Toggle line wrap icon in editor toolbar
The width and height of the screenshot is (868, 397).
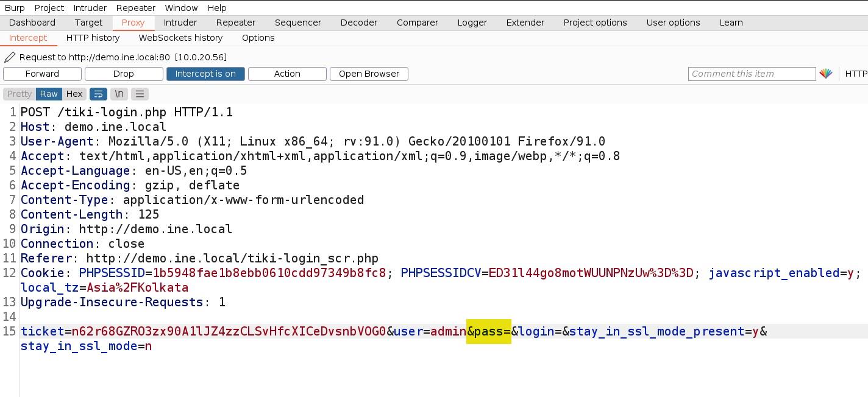click(98, 94)
